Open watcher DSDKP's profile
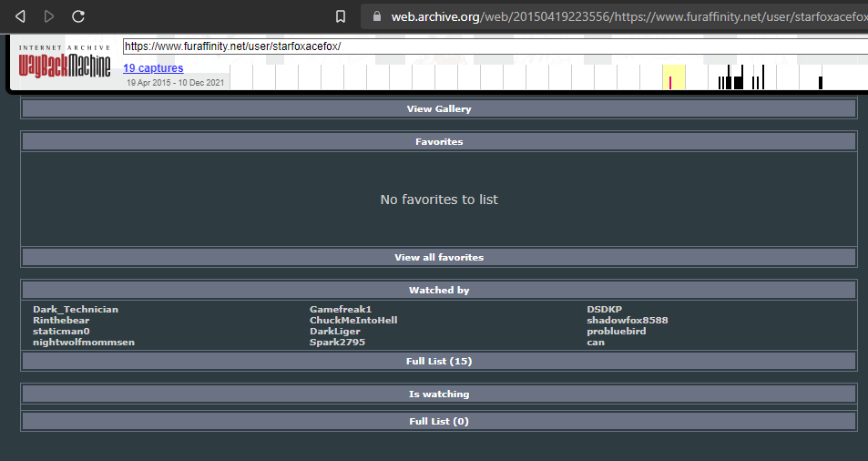Image resolution: width=868 pixels, height=461 pixels. coord(605,310)
